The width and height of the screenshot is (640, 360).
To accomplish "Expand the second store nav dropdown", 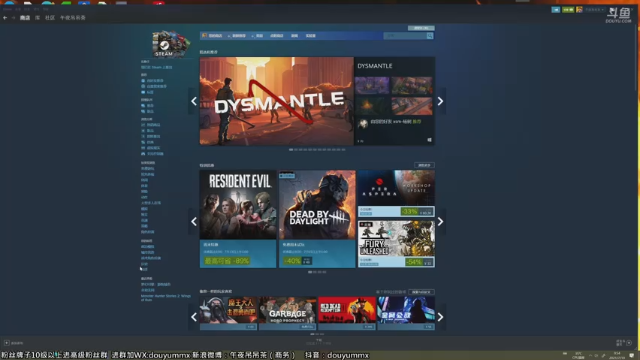I will 237,36.
